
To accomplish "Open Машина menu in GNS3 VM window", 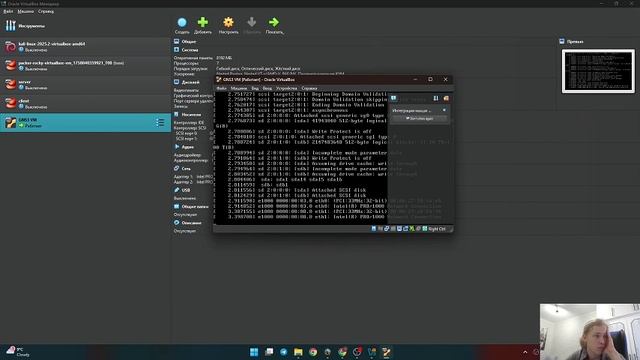I will point(239,88).
